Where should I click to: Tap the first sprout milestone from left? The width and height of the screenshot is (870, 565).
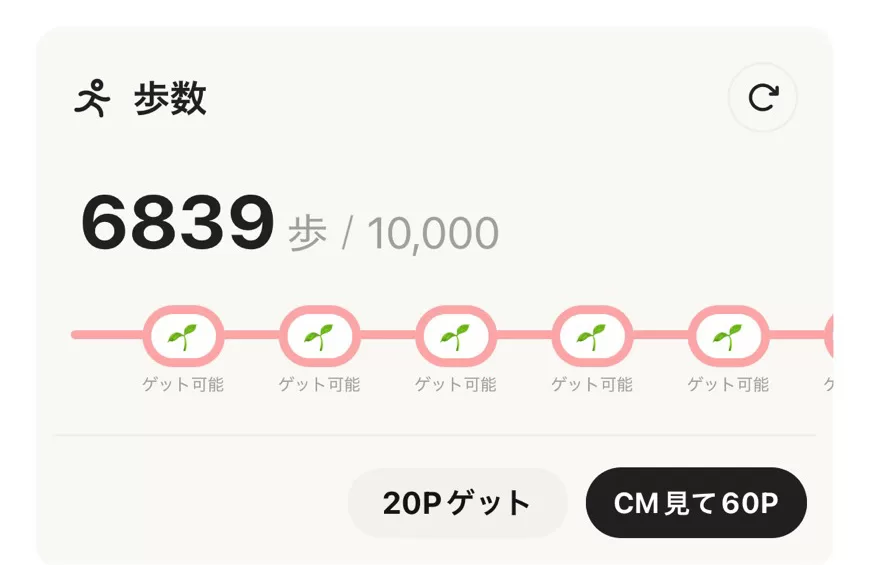coord(183,336)
